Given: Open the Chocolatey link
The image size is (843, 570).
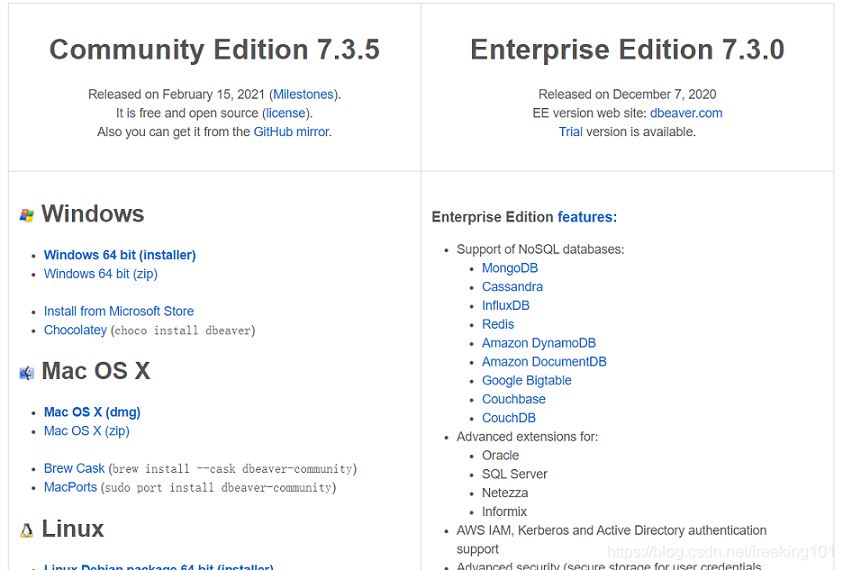Looking at the screenshot, I should coord(75,330).
